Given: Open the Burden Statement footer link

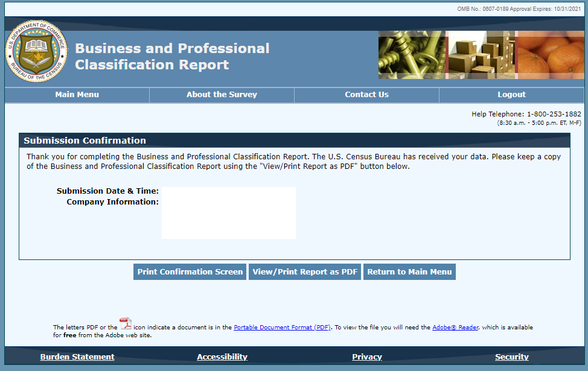Looking at the screenshot, I should [x=77, y=357].
